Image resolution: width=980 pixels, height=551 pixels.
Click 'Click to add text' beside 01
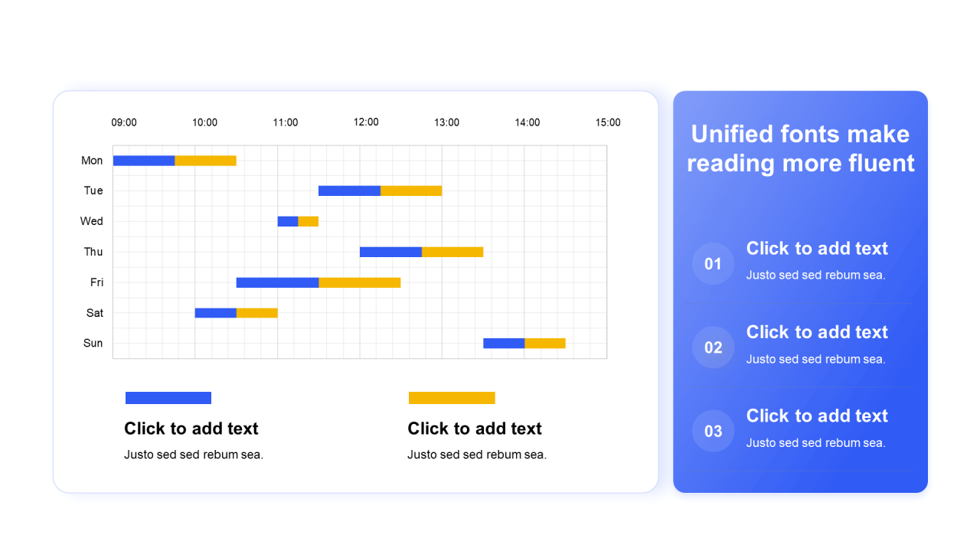pos(817,249)
